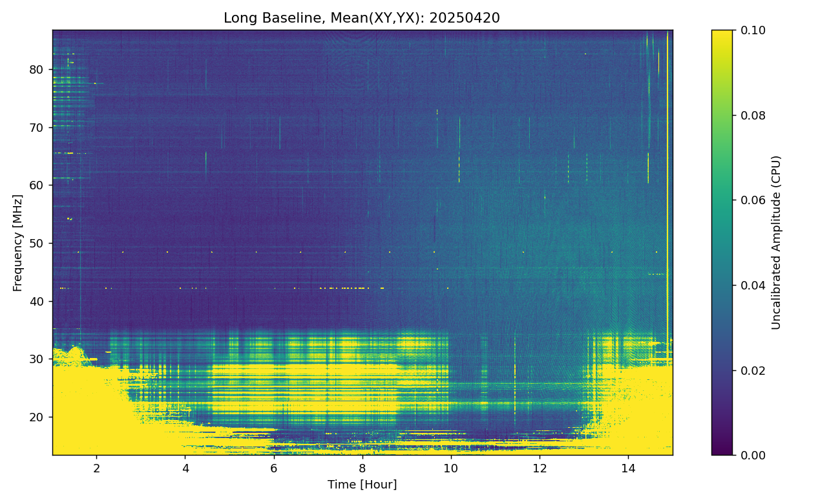Image resolution: width=840 pixels, height=504 pixels.
Task: Click the teal middle section of the colorbar
Action: [722, 242]
